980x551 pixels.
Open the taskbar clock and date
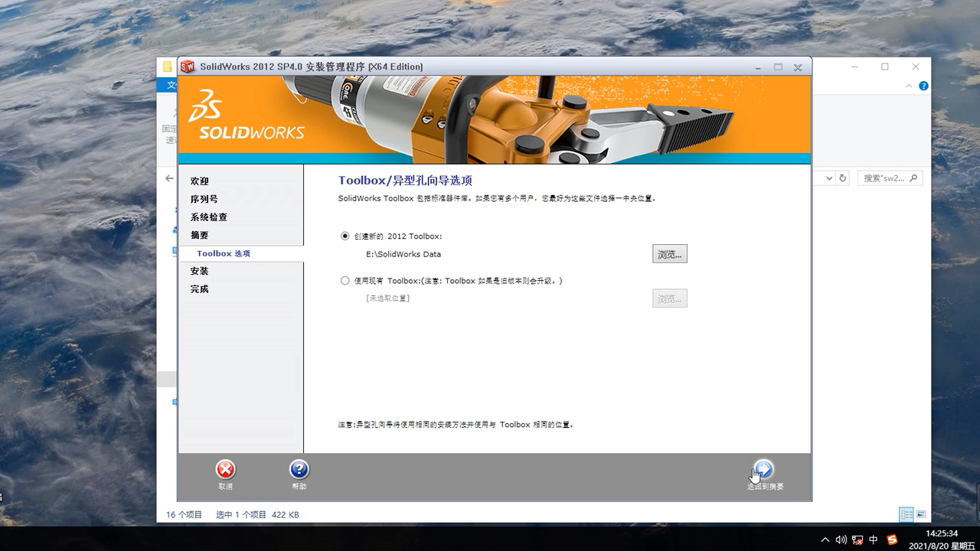tap(942, 540)
